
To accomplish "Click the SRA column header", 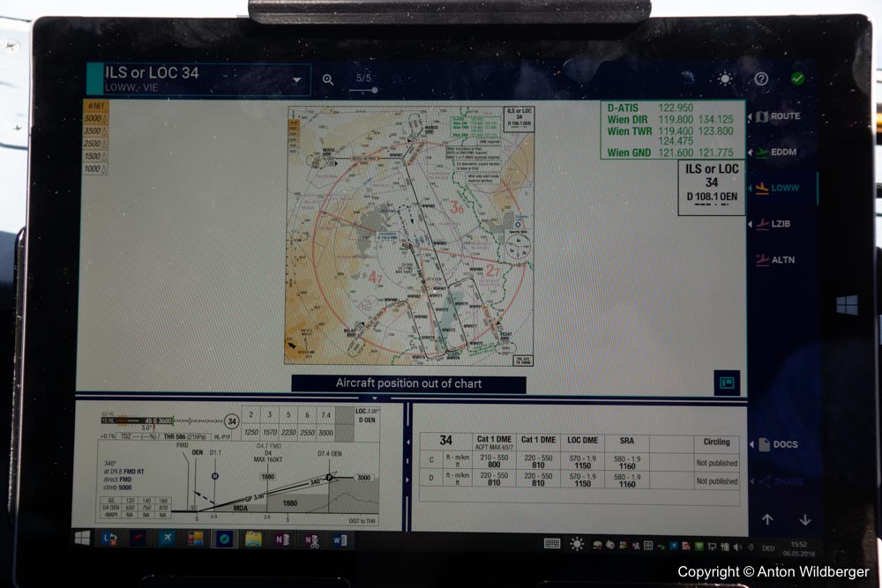I will coord(626,441).
